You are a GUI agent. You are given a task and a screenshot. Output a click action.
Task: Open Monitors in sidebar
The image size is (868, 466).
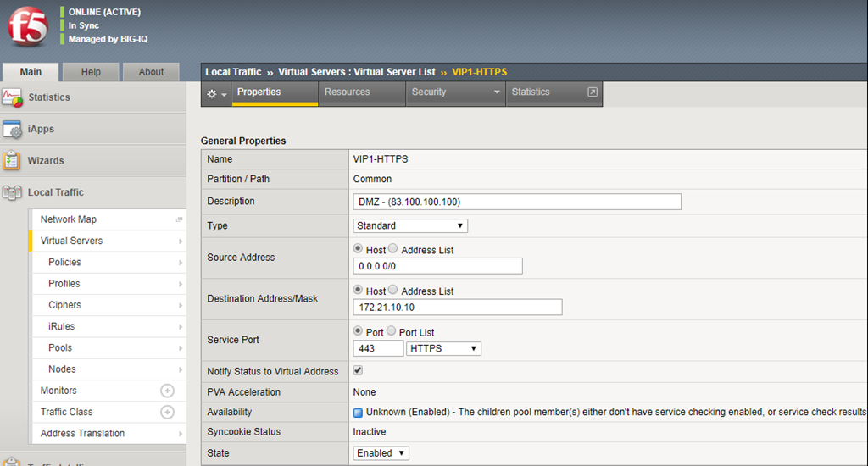(58, 391)
